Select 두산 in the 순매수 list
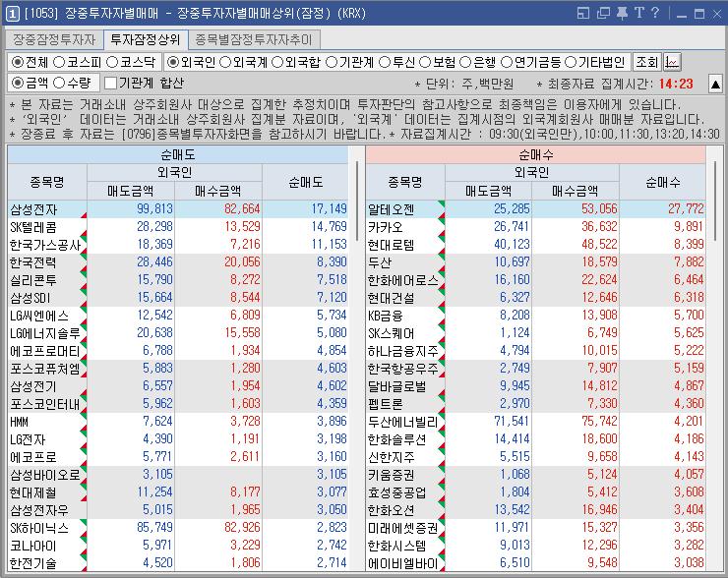 (x=380, y=262)
